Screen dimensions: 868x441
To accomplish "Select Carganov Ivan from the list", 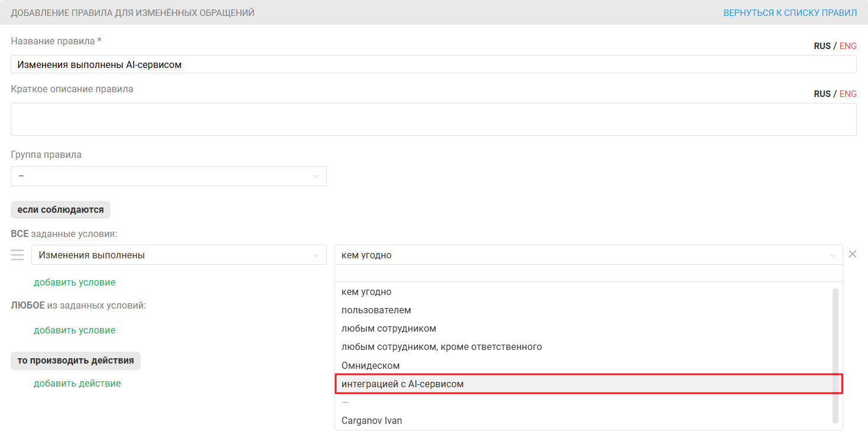I will tap(372, 421).
